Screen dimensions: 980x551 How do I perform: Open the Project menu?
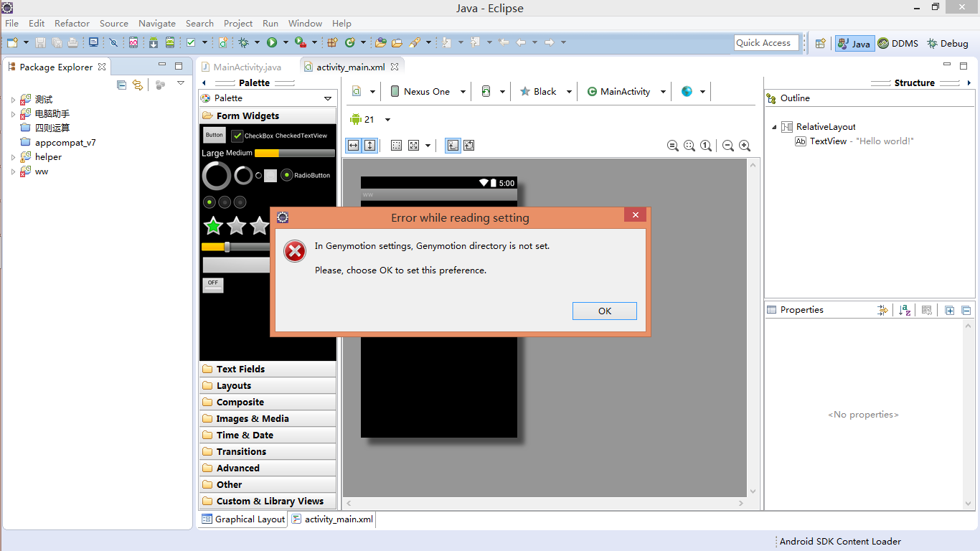click(238, 23)
